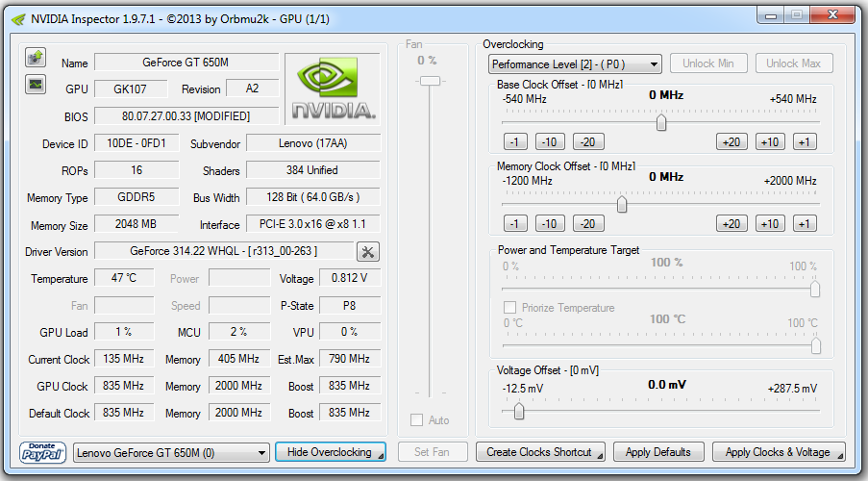The image size is (868, 481).
Task: Click Memory Clock Offset +10 button
Action: coord(771,224)
